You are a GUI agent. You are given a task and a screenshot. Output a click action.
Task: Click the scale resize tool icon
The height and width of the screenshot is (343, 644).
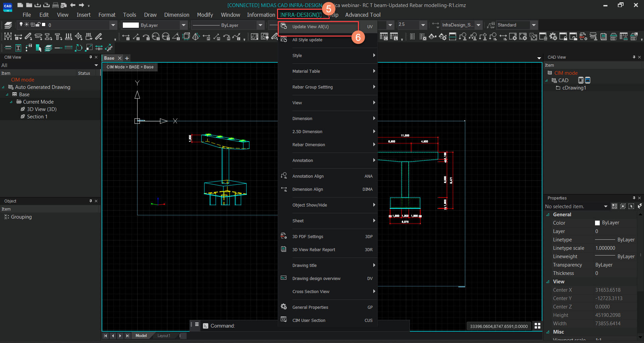89,48
